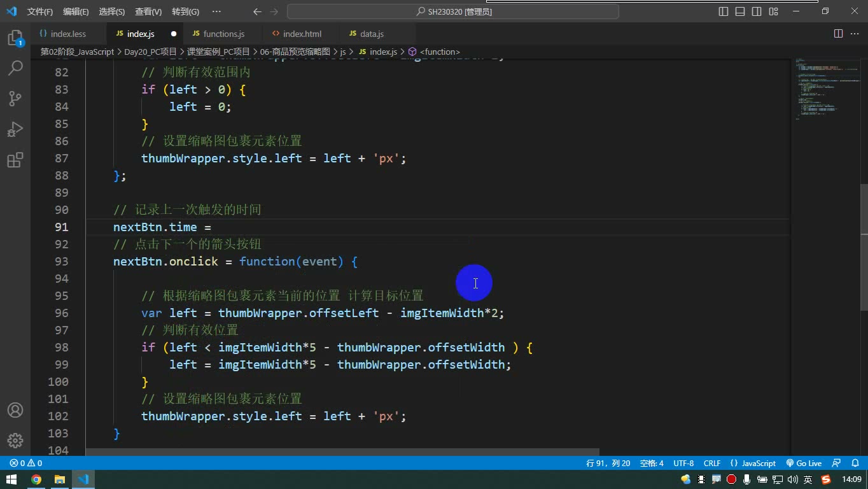The width and height of the screenshot is (868, 489).
Task: Click the errors and warnings indicator
Action: pos(26,464)
